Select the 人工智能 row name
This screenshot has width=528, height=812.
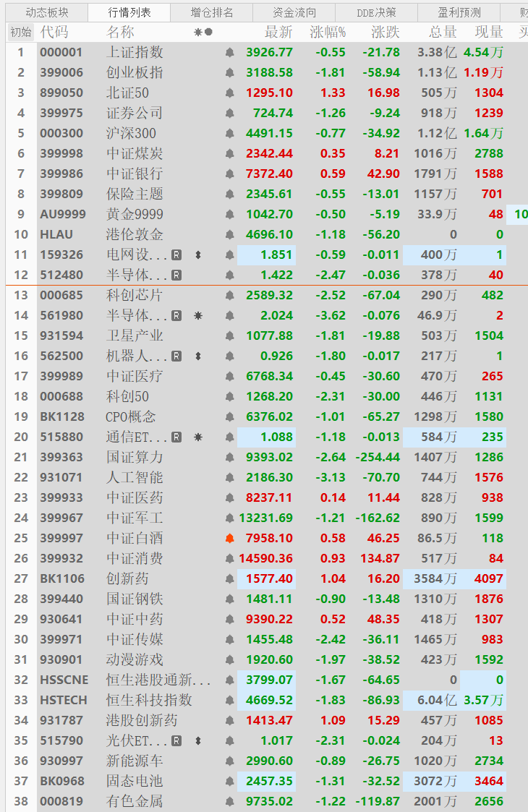point(135,477)
